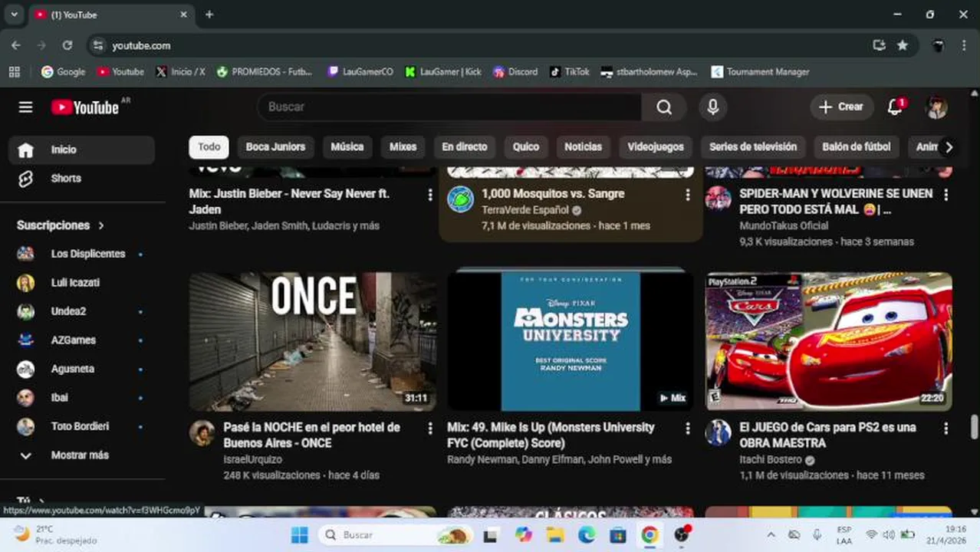
Task: Open Cars PS2 game video thumbnail
Action: [x=829, y=342]
